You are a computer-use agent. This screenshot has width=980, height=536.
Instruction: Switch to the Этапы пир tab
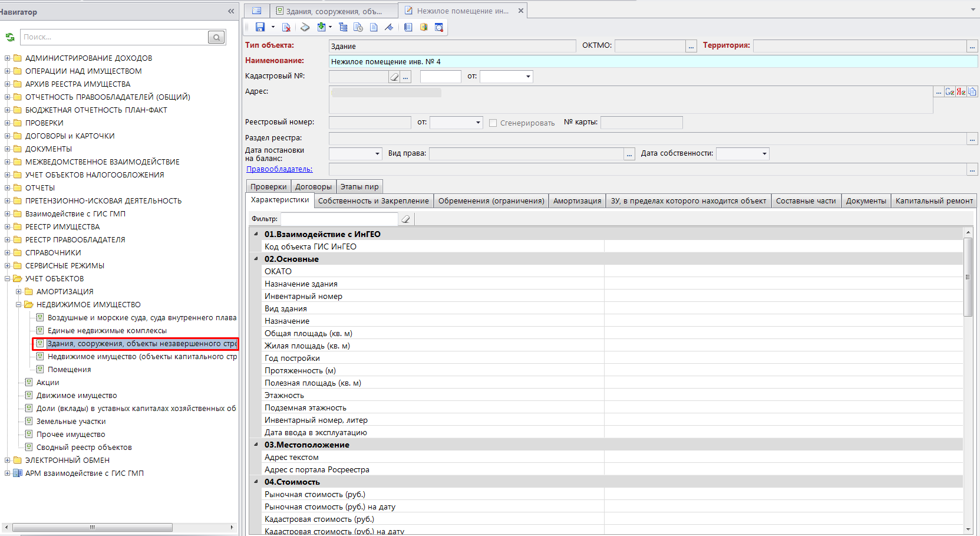tap(359, 186)
